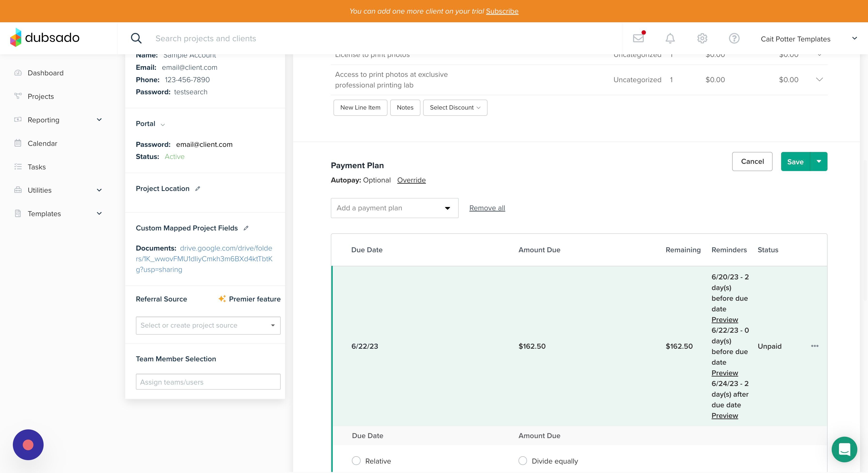Open the settings gear icon
Screen dimensions: 868x473
click(702, 39)
